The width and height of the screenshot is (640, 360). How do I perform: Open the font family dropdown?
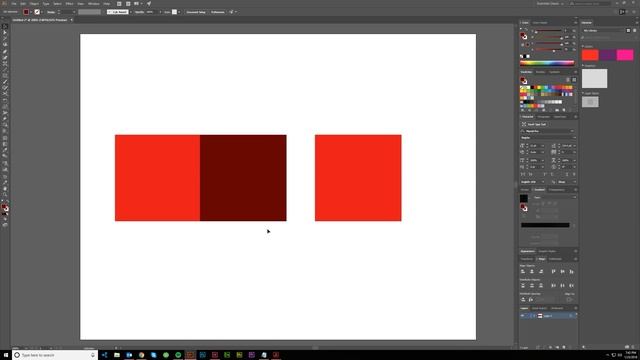tap(547, 131)
